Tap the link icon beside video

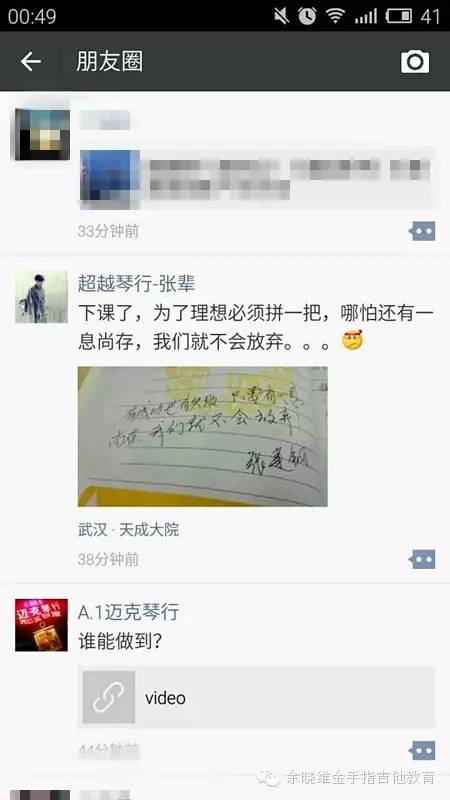(109, 697)
